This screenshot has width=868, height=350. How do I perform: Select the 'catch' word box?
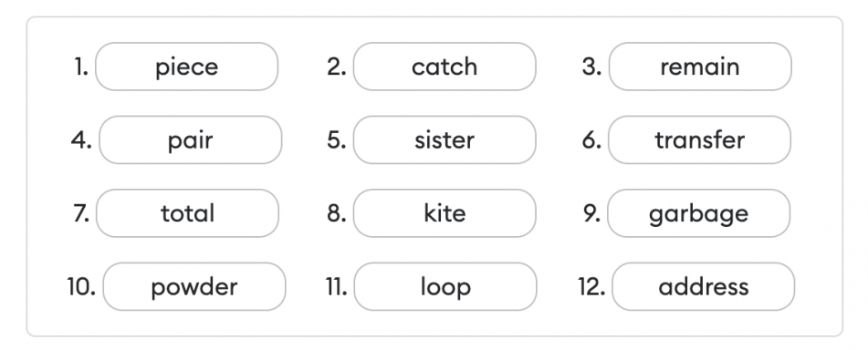(x=444, y=67)
